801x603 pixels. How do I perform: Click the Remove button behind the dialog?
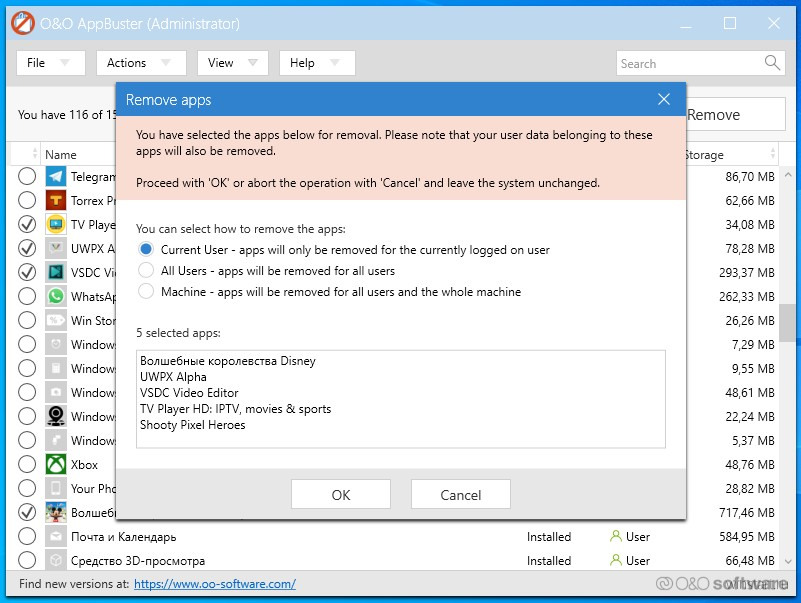(x=735, y=114)
